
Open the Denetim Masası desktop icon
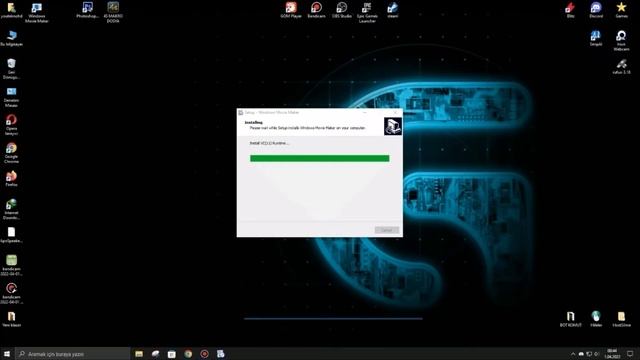[x=11, y=97]
